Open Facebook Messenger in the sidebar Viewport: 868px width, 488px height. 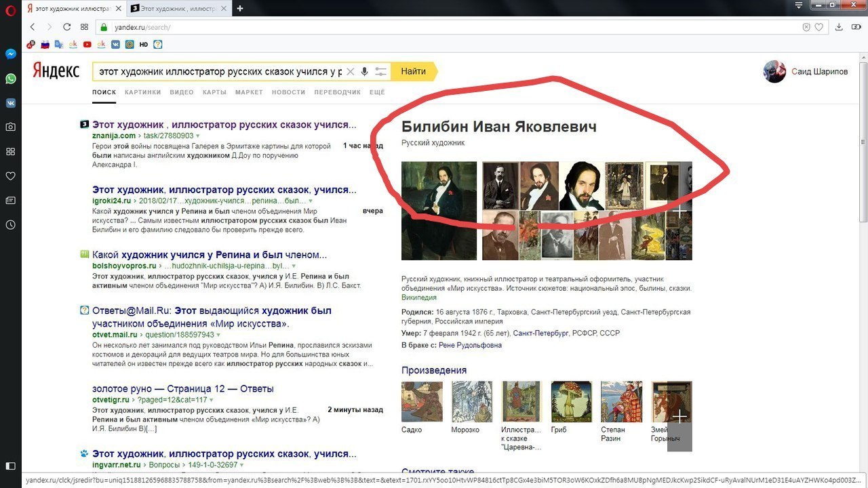[x=11, y=54]
